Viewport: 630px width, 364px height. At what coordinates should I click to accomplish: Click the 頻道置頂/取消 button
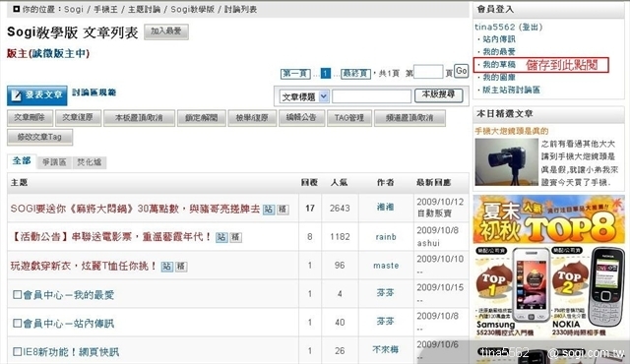(x=409, y=118)
